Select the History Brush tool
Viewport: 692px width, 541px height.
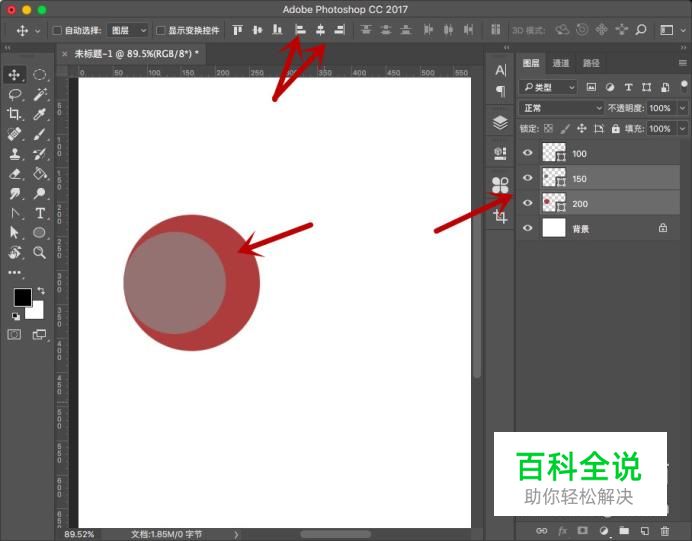coord(40,154)
